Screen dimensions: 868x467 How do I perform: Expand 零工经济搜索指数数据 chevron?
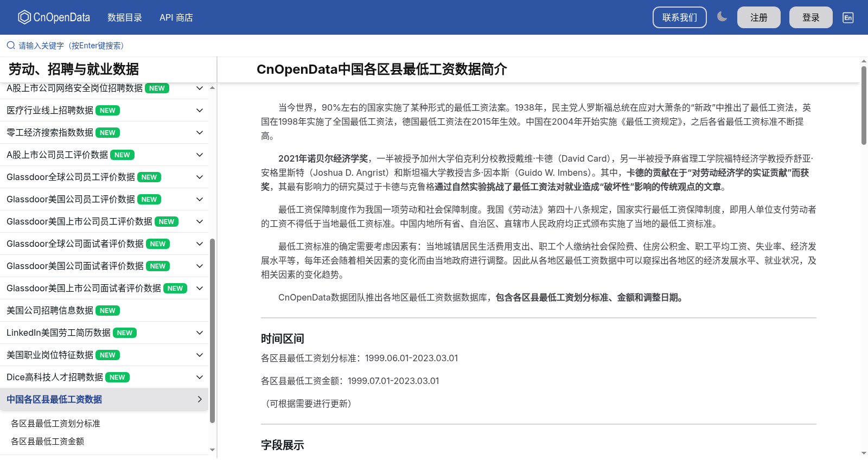(x=200, y=132)
